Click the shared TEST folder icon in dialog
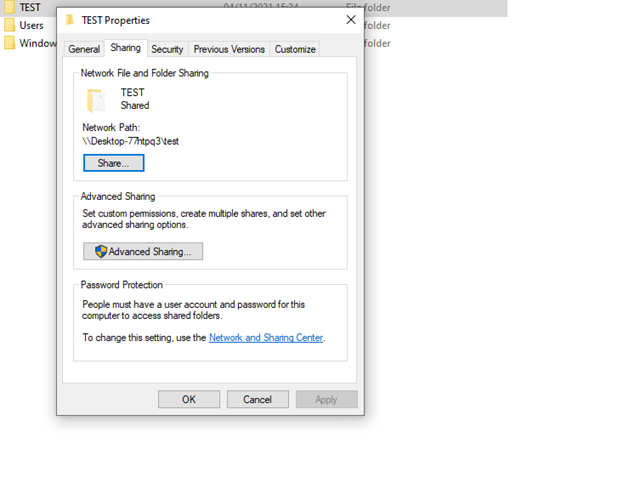 click(x=96, y=99)
